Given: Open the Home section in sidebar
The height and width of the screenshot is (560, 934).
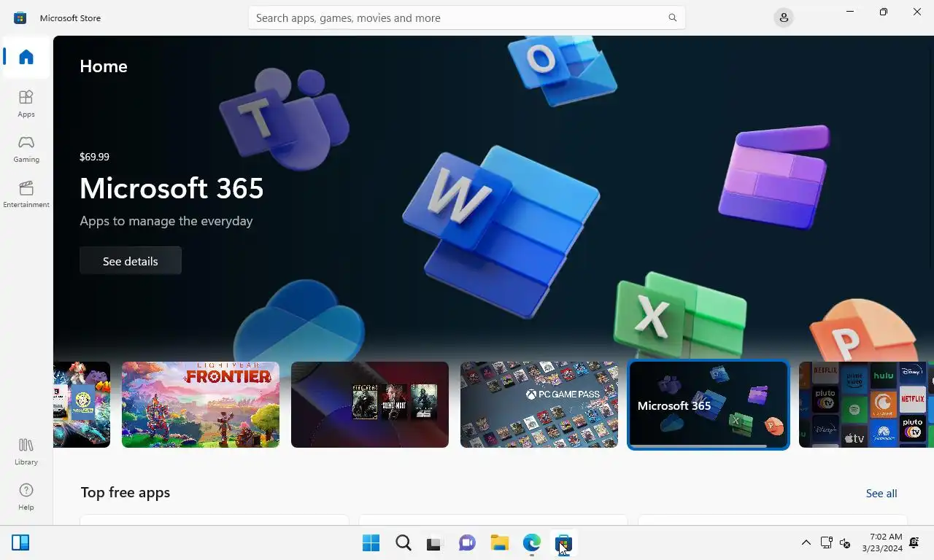Looking at the screenshot, I should [x=26, y=57].
